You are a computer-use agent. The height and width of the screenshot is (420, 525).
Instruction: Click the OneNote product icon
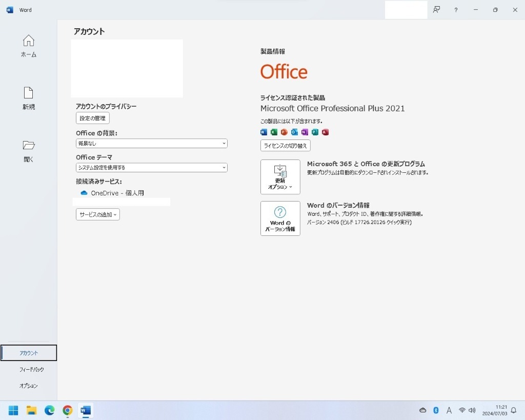tap(305, 132)
